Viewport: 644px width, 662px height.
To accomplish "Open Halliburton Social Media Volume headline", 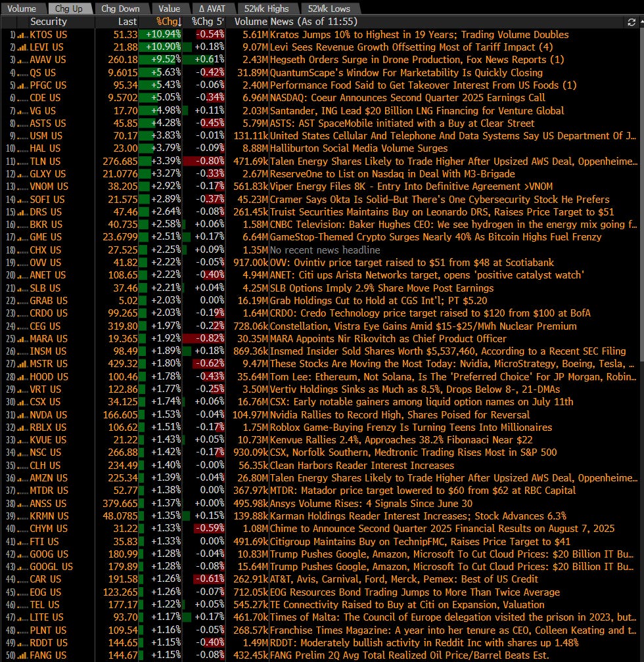I will [x=358, y=148].
